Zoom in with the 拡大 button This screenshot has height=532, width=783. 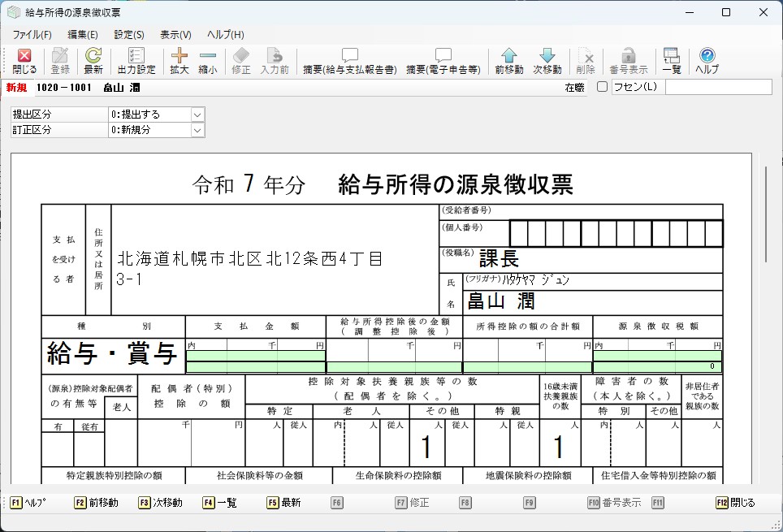(179, 61)
